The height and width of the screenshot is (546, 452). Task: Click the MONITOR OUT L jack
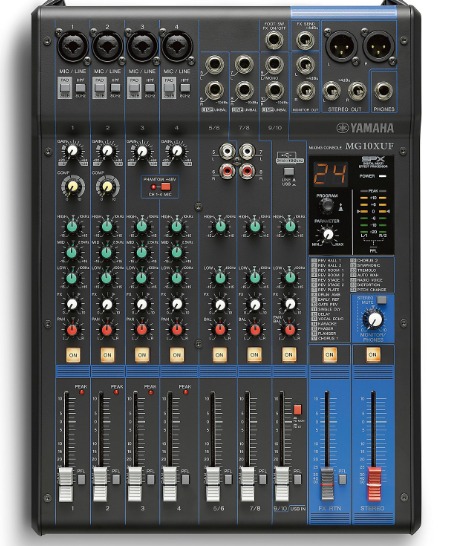tap(306, 64)
